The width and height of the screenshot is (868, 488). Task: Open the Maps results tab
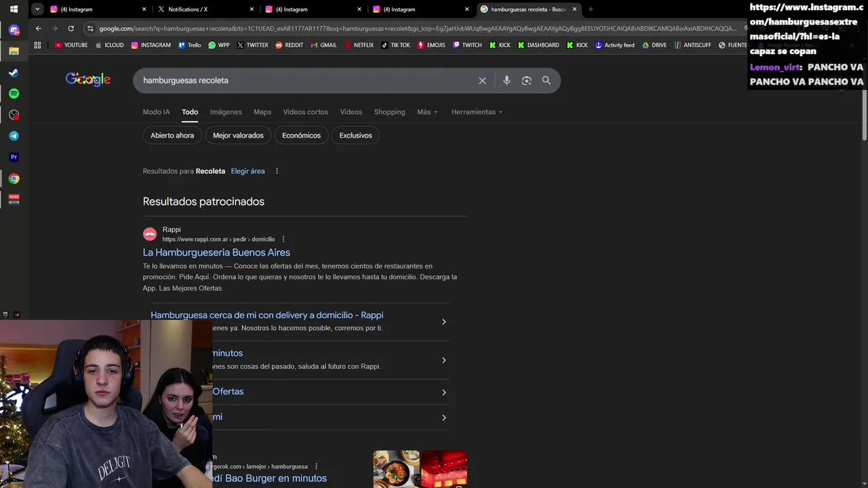pyautogui.click(x=262, y=112)
